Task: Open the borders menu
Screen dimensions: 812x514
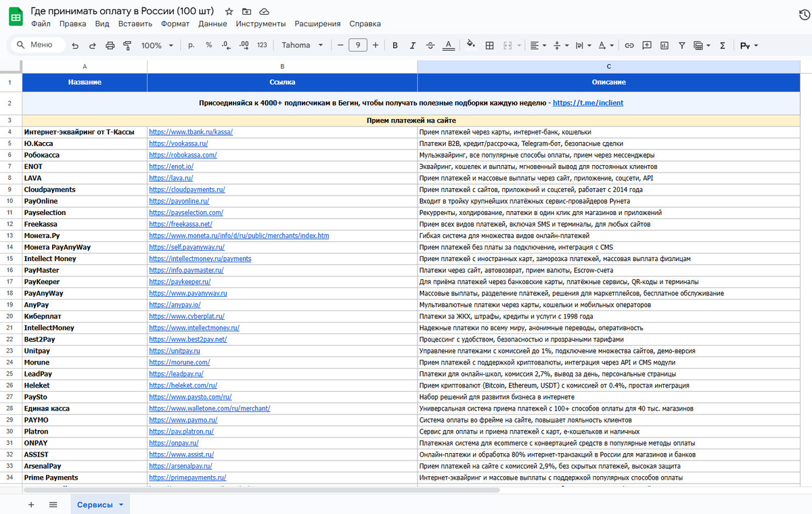Action: click(x=489, y=45)
